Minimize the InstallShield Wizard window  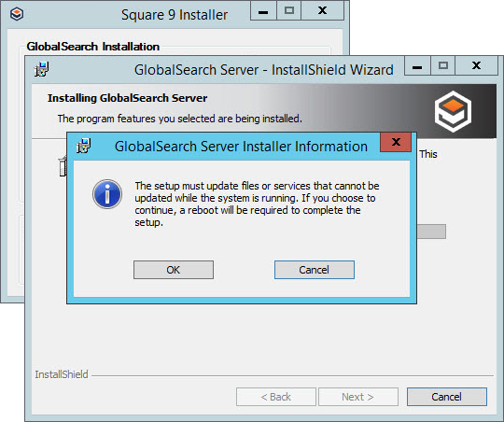click(x=417, y=66)
